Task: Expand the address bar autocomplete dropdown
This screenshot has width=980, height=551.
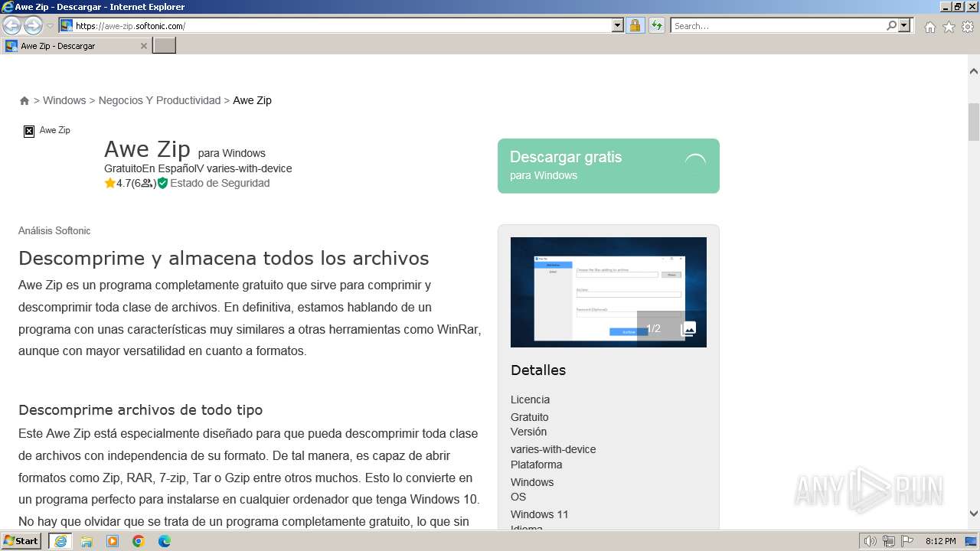Action: point(618,26)
